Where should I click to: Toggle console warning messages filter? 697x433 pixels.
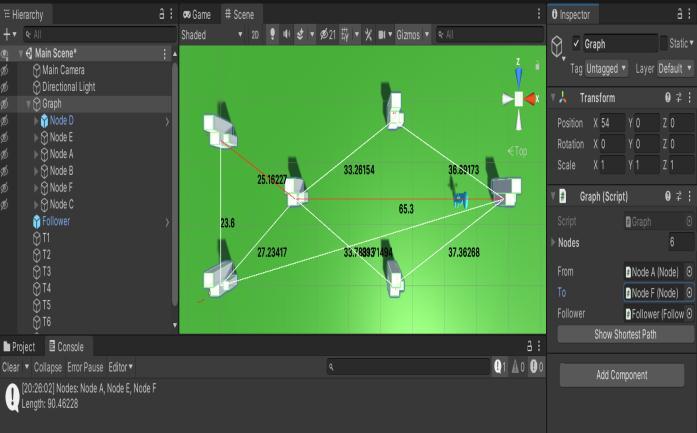[518, 367]
